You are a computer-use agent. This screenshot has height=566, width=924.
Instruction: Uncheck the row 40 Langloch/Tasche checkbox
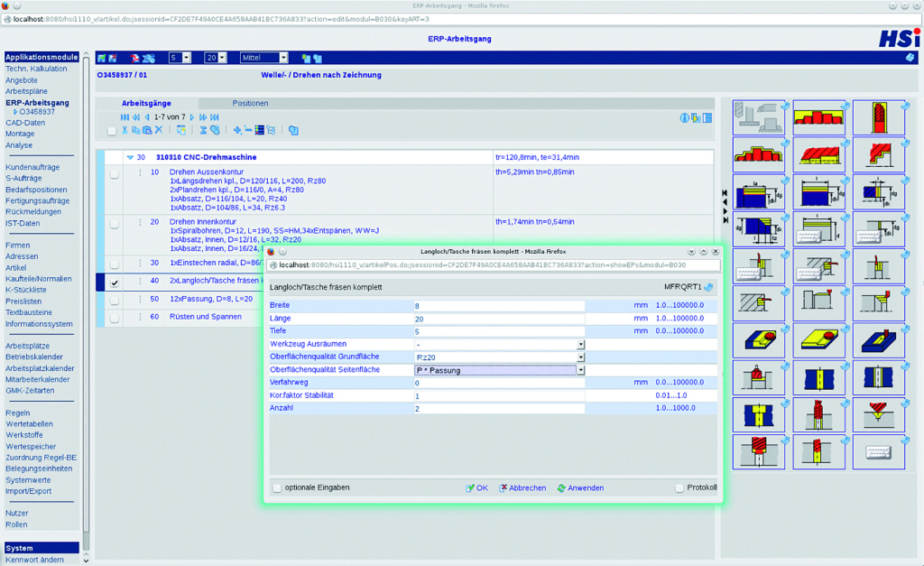click(x=115, y=283)
